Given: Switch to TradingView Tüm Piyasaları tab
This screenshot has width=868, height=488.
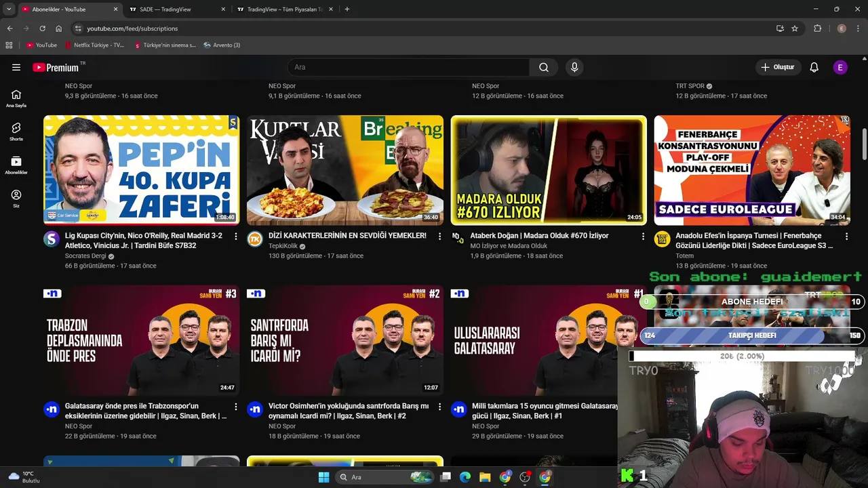Looking at the screenshot, I should pos(285,9).
